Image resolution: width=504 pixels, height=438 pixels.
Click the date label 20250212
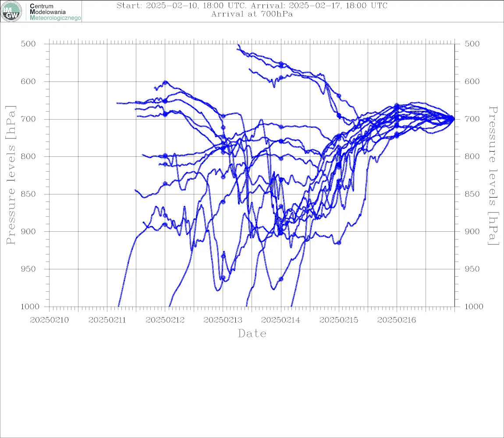(x=165, y=320)
